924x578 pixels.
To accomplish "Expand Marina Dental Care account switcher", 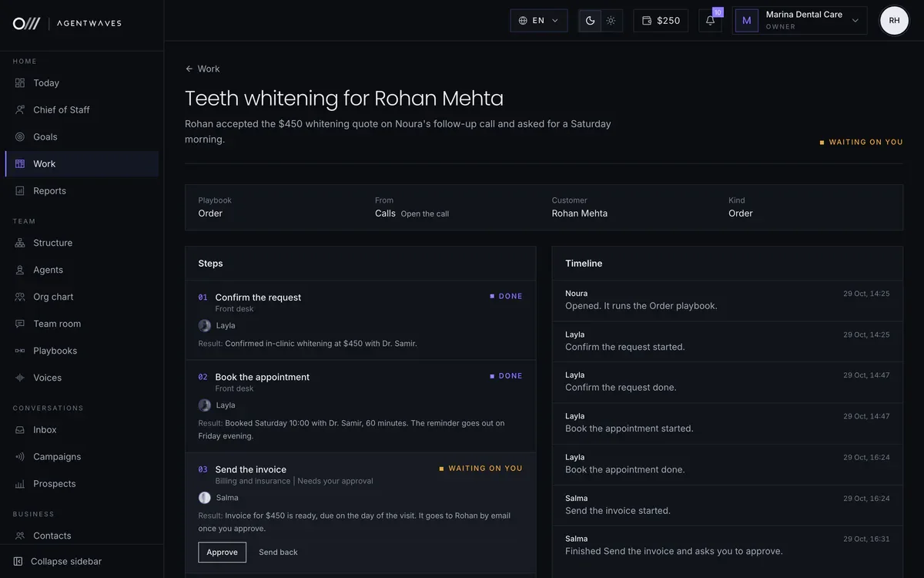I will [799, 21].
